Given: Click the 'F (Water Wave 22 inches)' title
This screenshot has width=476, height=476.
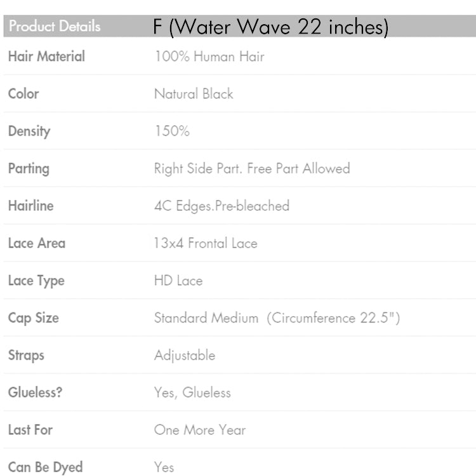Looking at the screenshot, I should (x=270, y=27).
